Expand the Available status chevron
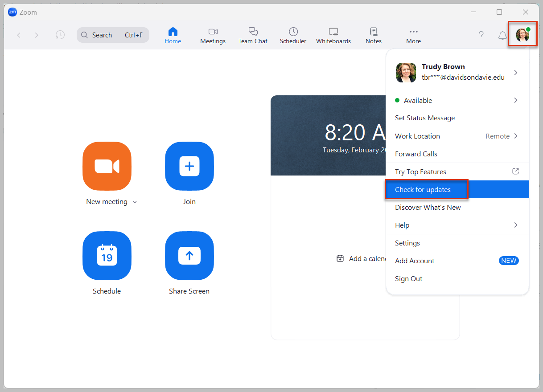 point(516,100)
